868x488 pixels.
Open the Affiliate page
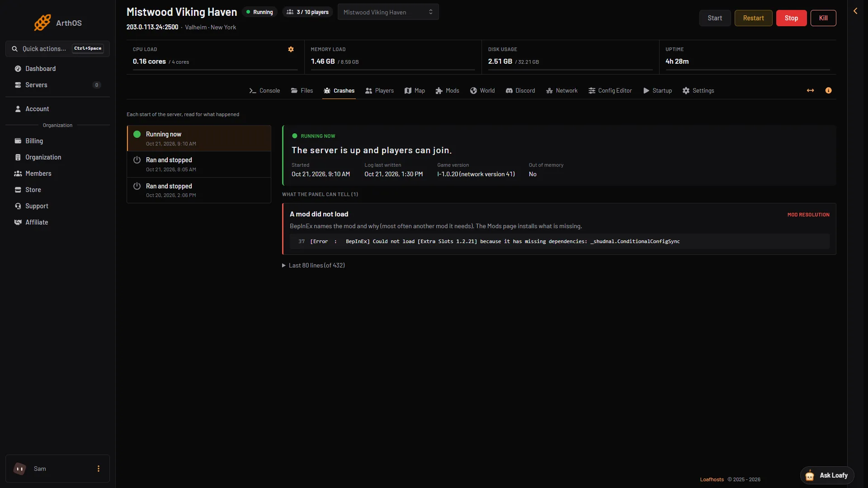[x=57, y=222]
